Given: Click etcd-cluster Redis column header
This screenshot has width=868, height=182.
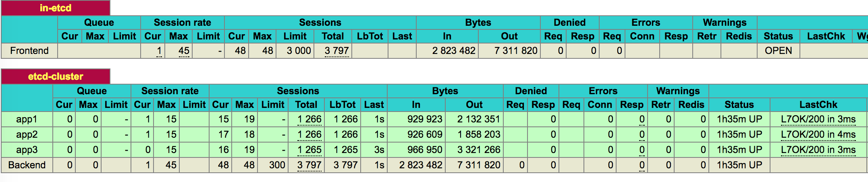Looking at the screenshot, I should [x=691, y=105].
